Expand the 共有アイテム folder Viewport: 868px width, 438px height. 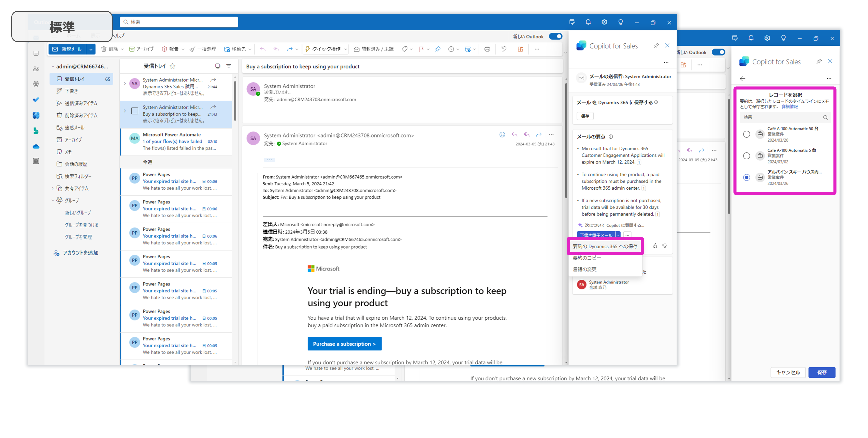coord(53,188)
